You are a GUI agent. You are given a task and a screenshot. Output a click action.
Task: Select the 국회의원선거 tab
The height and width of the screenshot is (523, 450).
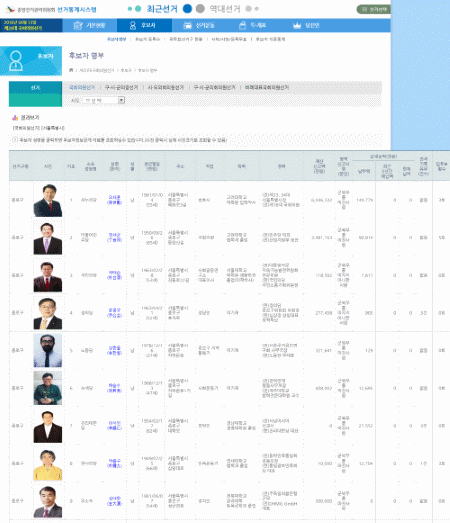tap(82, 87)
